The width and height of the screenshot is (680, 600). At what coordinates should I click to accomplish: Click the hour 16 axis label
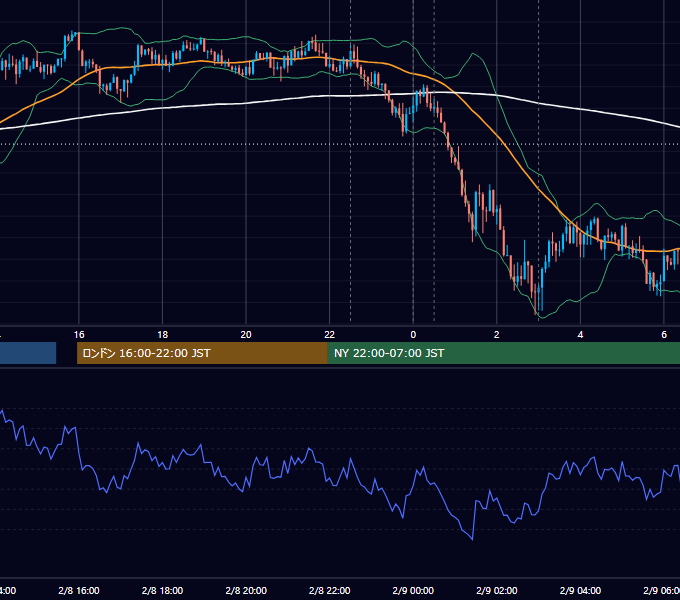coord(79,335)
